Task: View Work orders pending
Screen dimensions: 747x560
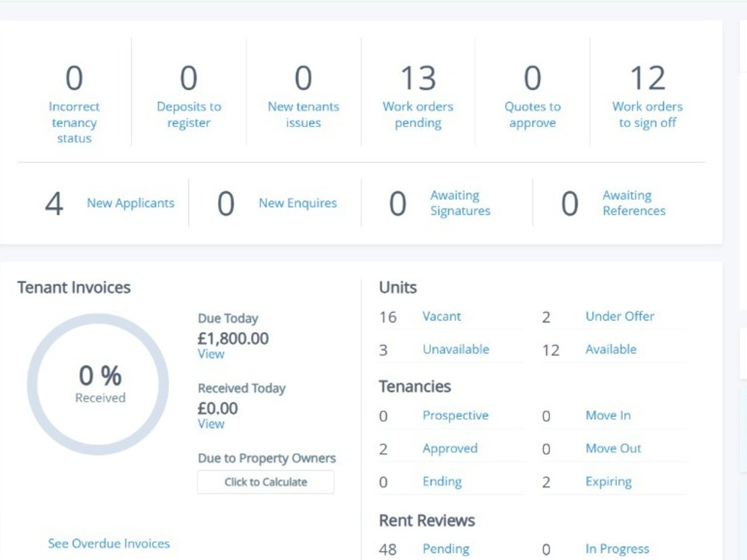Action: (x=418, y=114)
